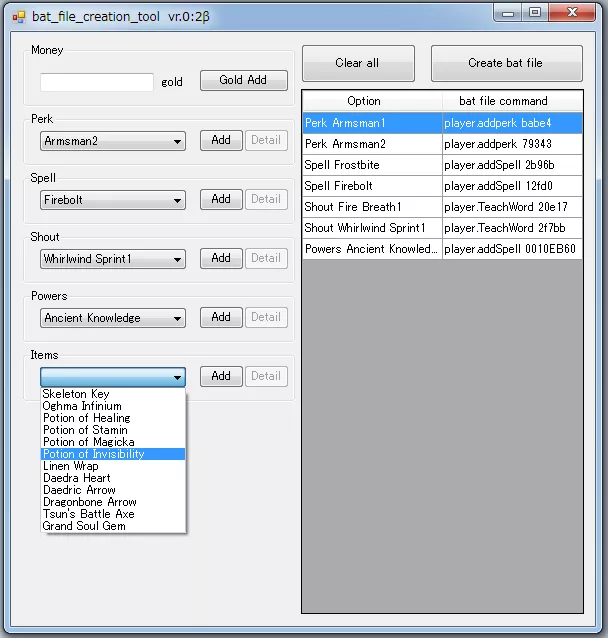Select Grand Soul Gem from list
Screen dimensions: 608x638
(113, 526)
